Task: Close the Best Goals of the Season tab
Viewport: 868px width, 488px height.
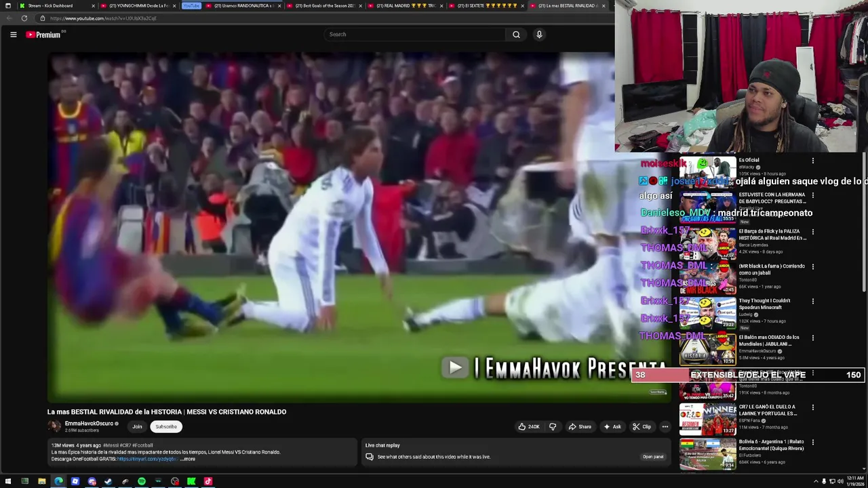Action: point(360,5)
